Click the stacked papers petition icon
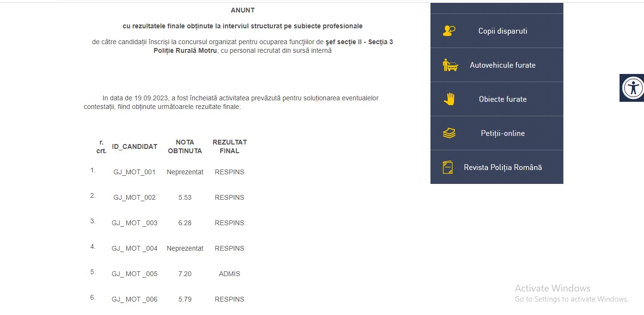This screenshot has height=315, width=644. click(449, 133)
